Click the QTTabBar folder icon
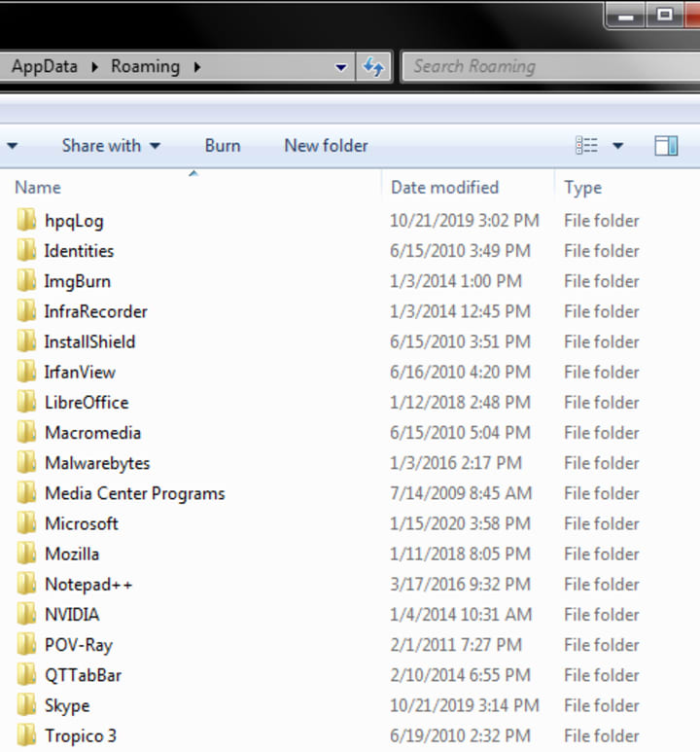The image size is (700, 752). (x=26, y=675)
